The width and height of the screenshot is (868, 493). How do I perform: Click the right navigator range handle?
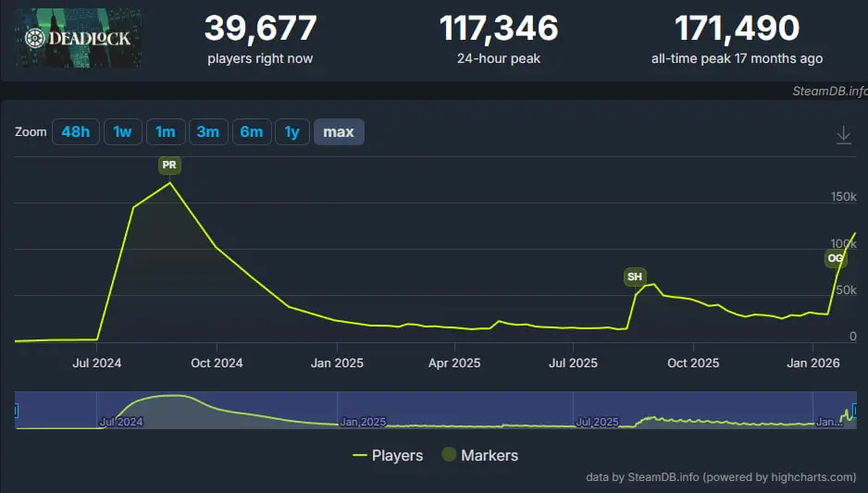coord(854,410)
